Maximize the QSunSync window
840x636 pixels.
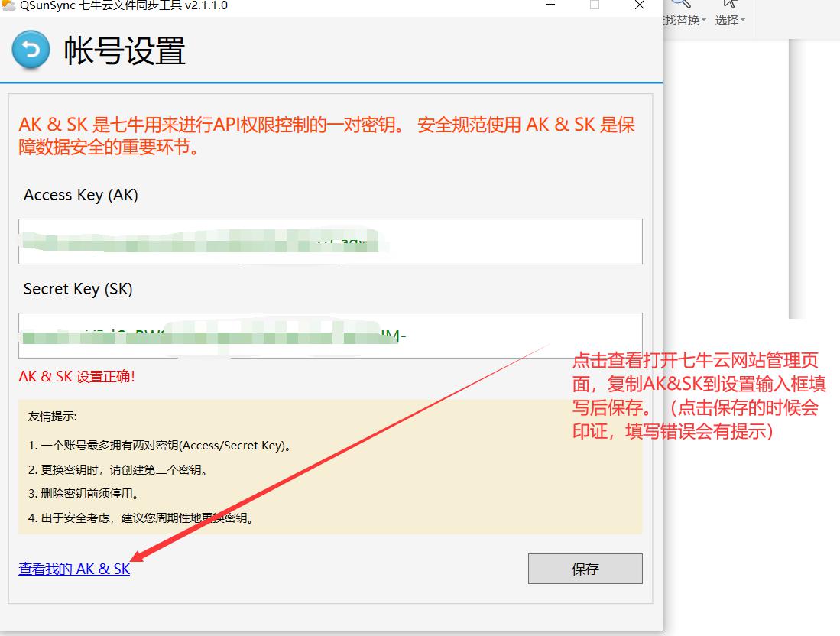pyautogui.click(x=595, y=5)
